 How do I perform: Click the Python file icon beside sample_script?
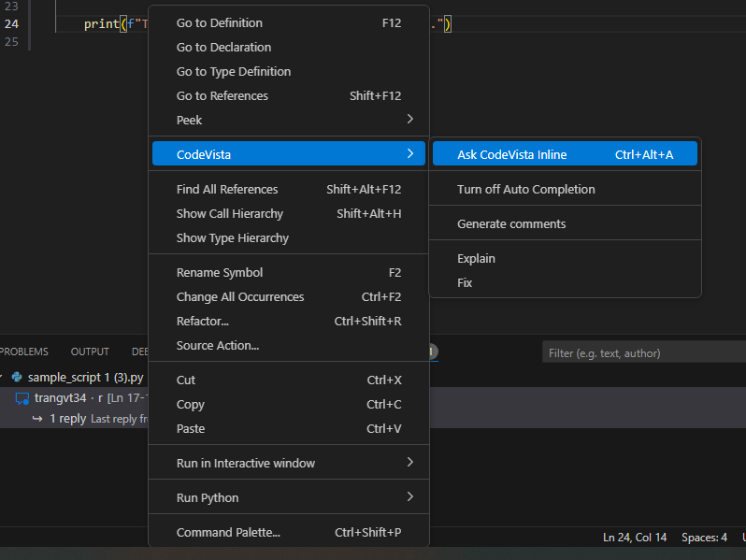[17, 378]
